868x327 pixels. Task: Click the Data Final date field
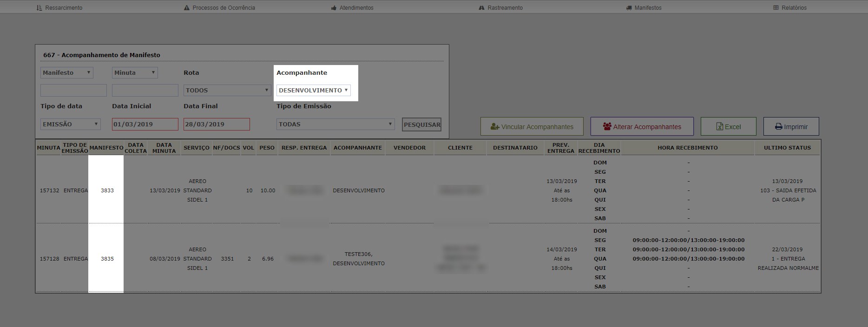(217, 124)
